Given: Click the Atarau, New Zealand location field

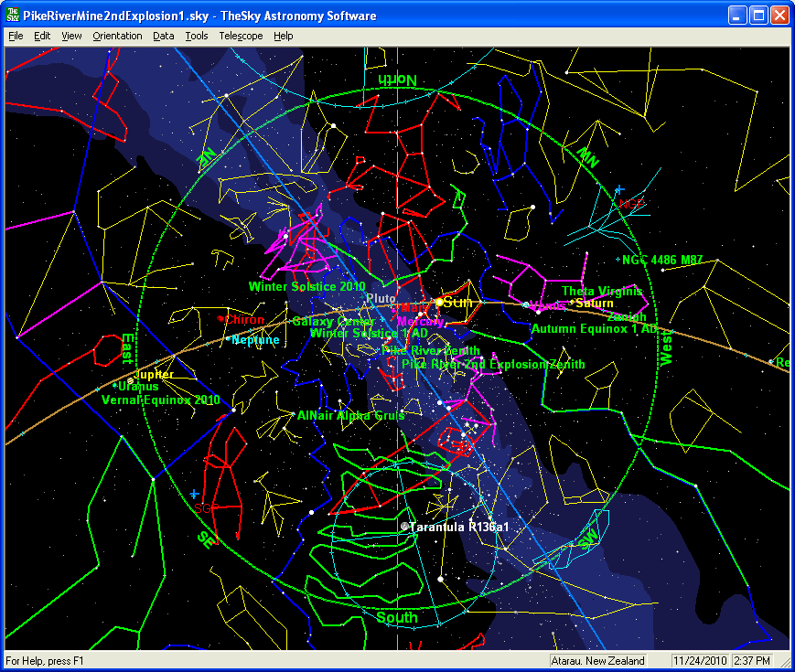Looking at the screenshot, I should (609, 660).
